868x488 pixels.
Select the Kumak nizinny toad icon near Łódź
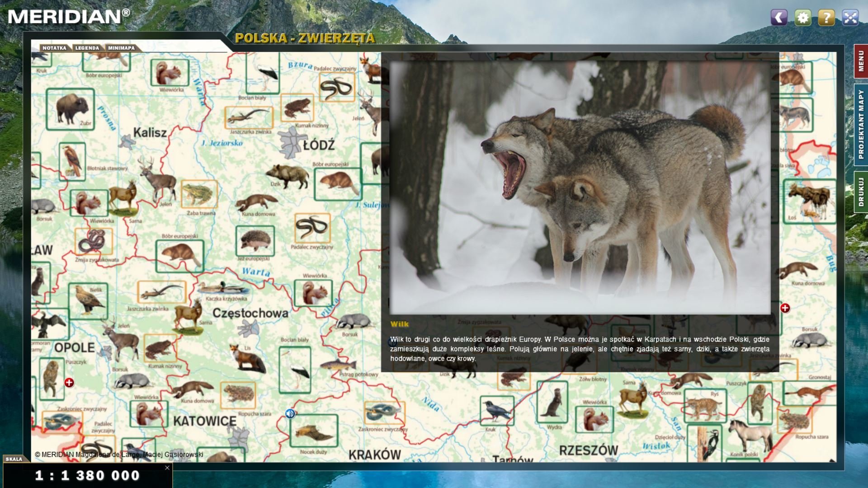coord(297,108)
